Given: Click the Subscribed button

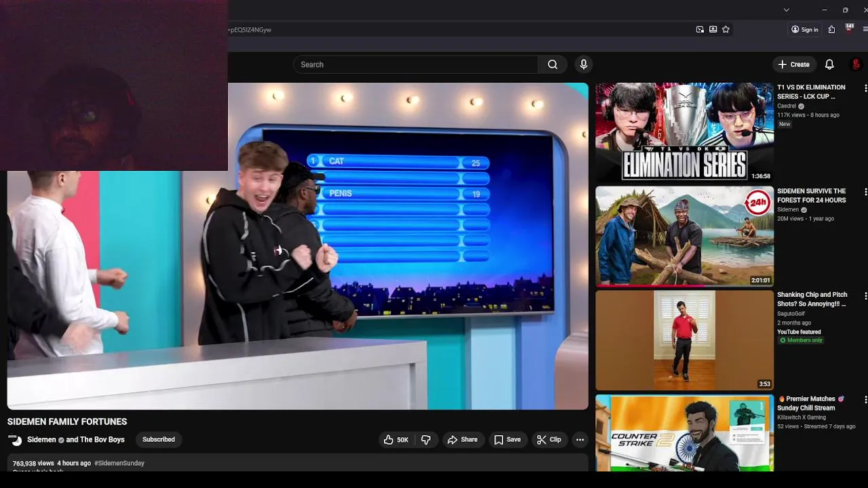Looking at the screenshot, I should point(159,440).
